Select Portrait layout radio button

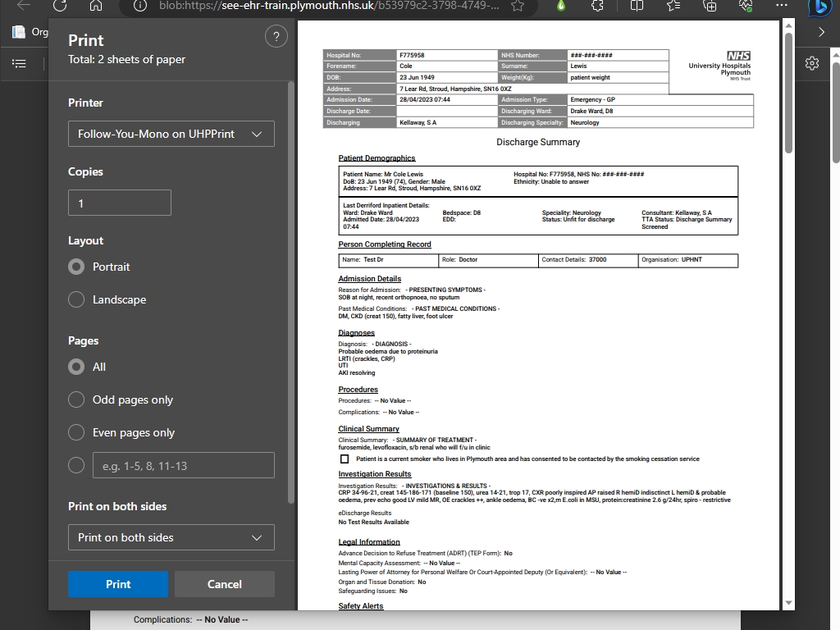[76, 267]
